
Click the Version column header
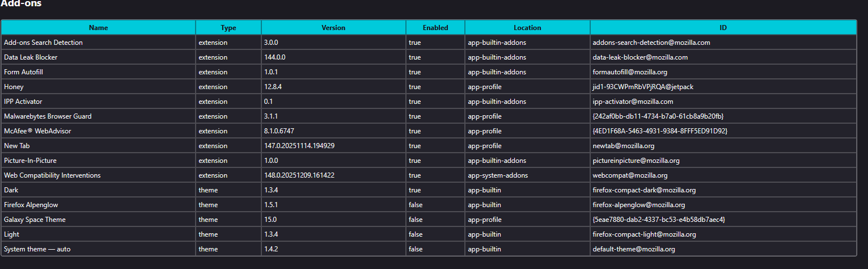(x=333, y=27)
